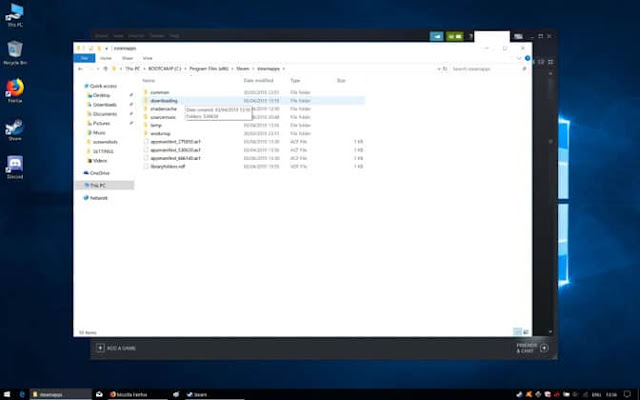Go back in File Explorer
Image resolution: width=640 pixels, height=400 pixels.
pos(80,69)
